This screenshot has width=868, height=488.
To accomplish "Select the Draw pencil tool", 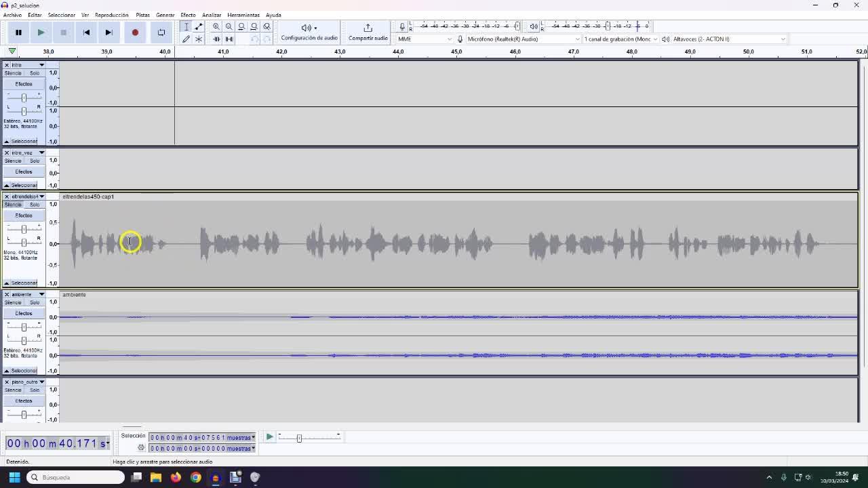I will [186, 39].
